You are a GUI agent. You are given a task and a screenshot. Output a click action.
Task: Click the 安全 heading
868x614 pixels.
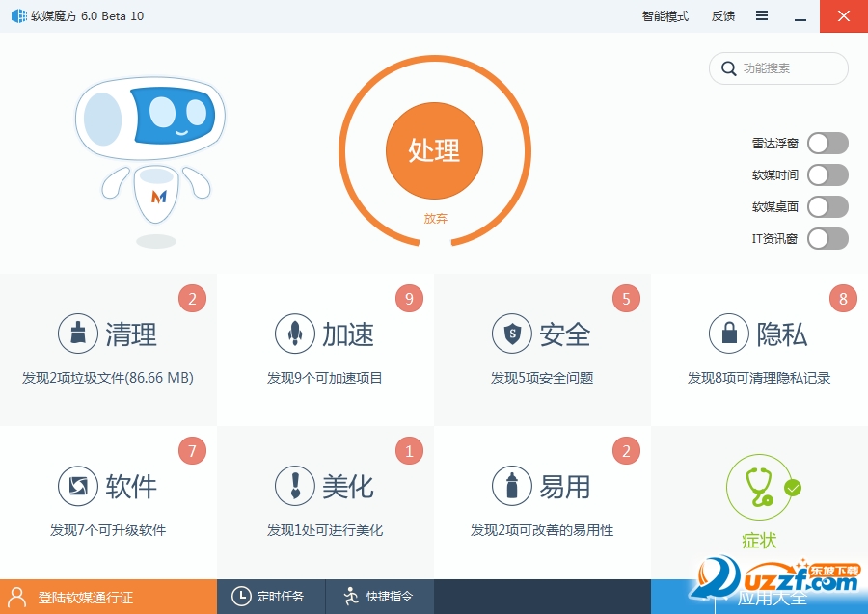pos(565,334)
